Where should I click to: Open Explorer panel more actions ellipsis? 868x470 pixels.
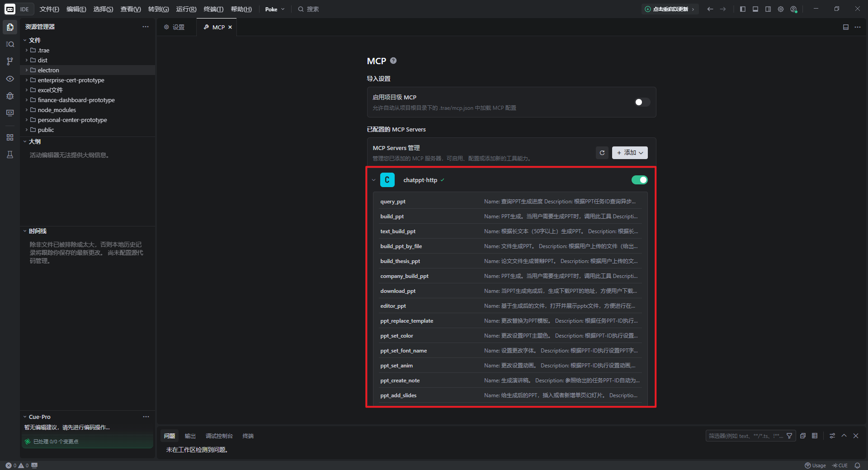pos(146,27)
